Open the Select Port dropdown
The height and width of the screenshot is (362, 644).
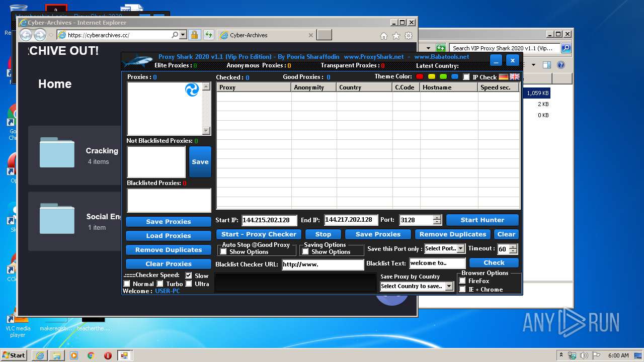point(461,248)
